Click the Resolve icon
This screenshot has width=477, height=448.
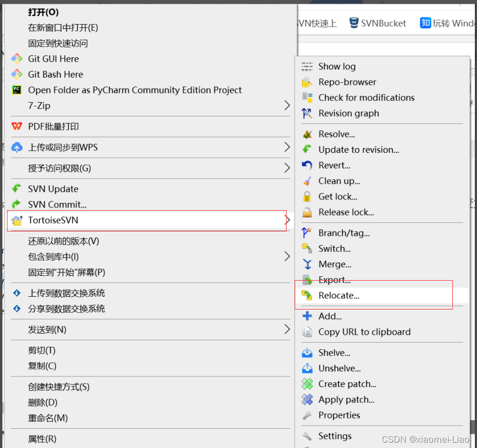coord(307,134)
